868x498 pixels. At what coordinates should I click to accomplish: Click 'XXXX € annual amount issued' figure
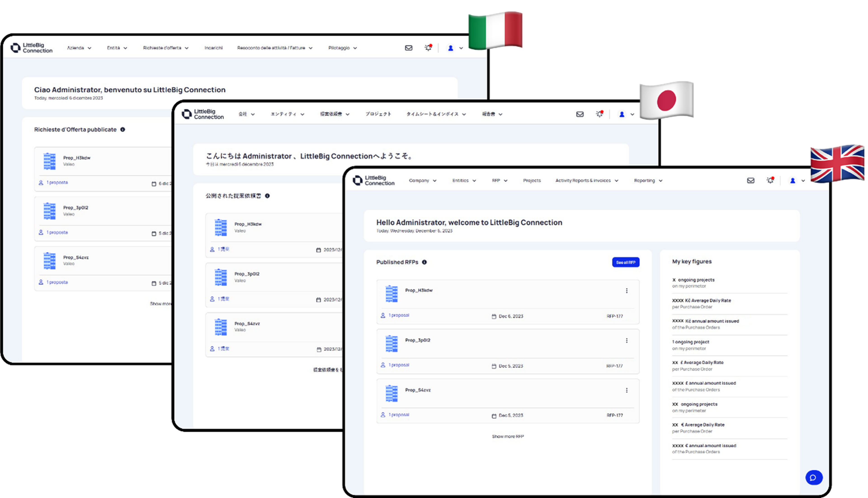(704, 446)
